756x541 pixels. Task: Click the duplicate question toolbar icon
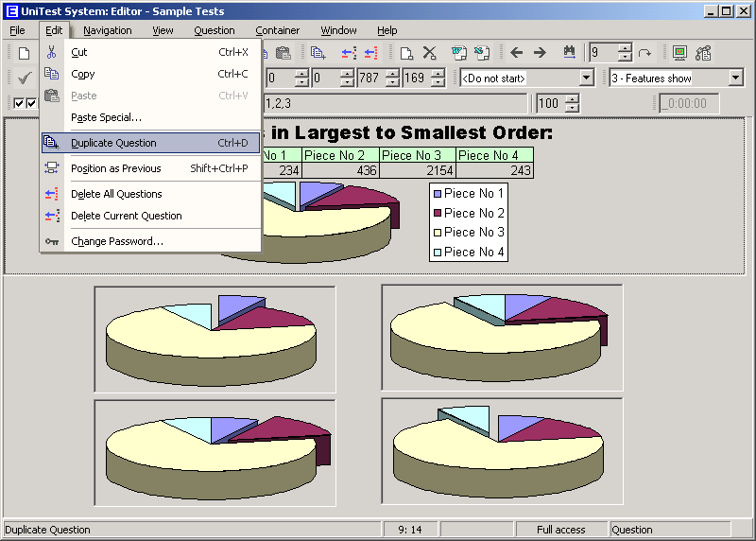coord(318,53)
